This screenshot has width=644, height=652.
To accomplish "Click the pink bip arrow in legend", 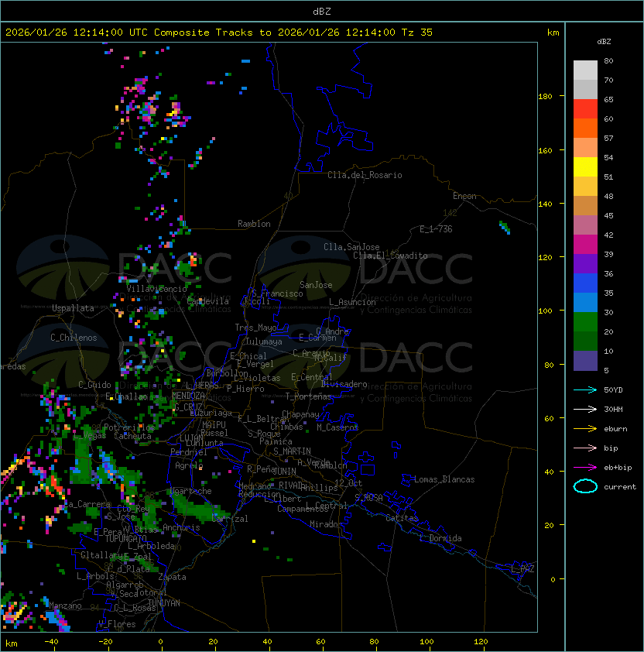I will pyautogui.click(x=585, y=448).
